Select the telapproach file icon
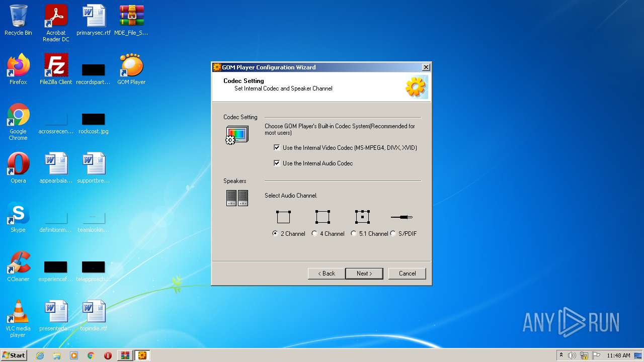This screenshot has width=644, height=362. click(94, 270)
